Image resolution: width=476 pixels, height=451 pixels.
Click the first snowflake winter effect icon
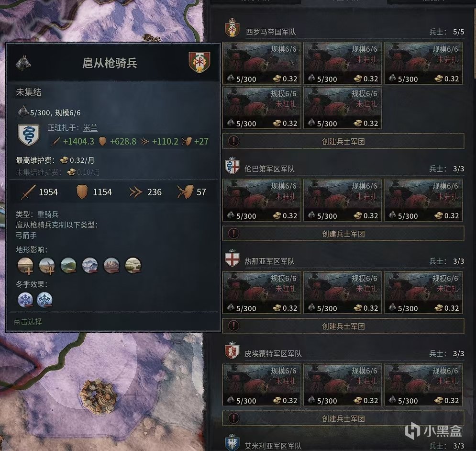[25, 300]
